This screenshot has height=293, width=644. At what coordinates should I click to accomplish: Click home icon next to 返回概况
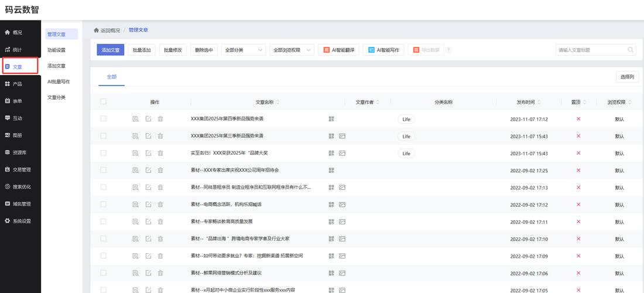pyautogui.click(x=97, y=30)
